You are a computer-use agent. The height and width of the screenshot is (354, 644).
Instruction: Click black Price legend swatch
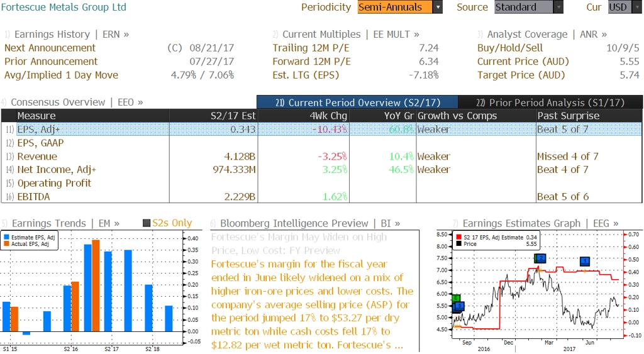[458, 244]
